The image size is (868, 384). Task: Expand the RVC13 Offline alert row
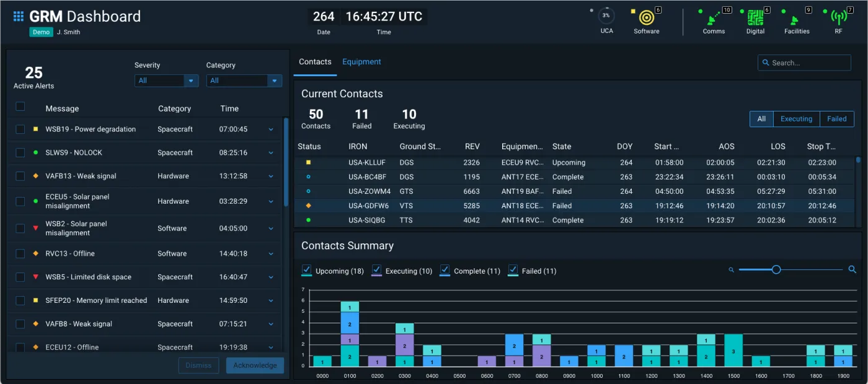tap(271, 253)
